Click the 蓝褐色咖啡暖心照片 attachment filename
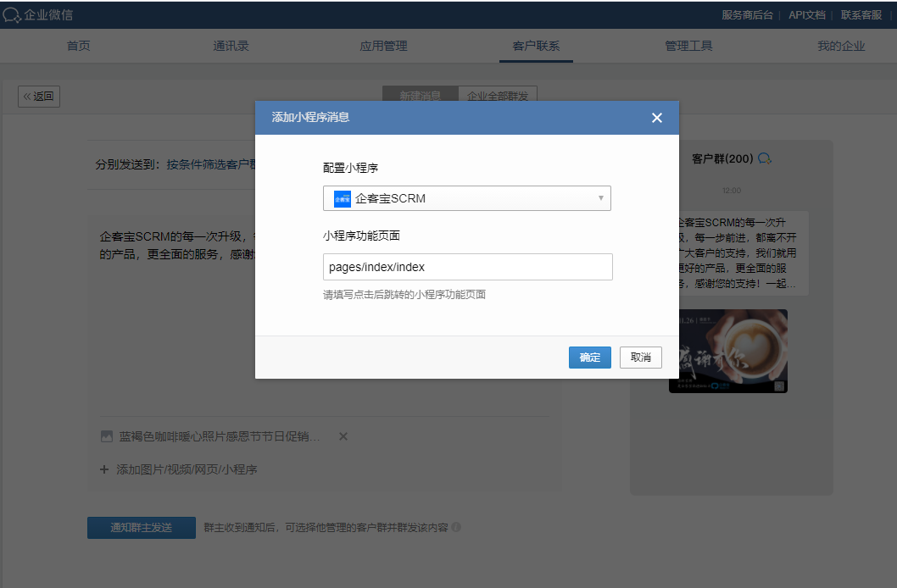The height and width of the screenshot is (588, 897). coord(219,436)
